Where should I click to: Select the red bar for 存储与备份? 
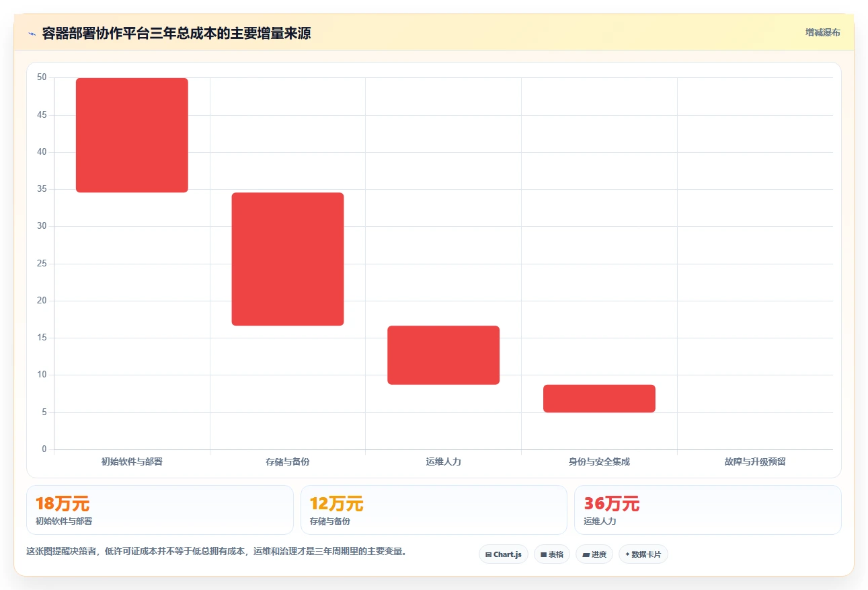click(288, 259)
